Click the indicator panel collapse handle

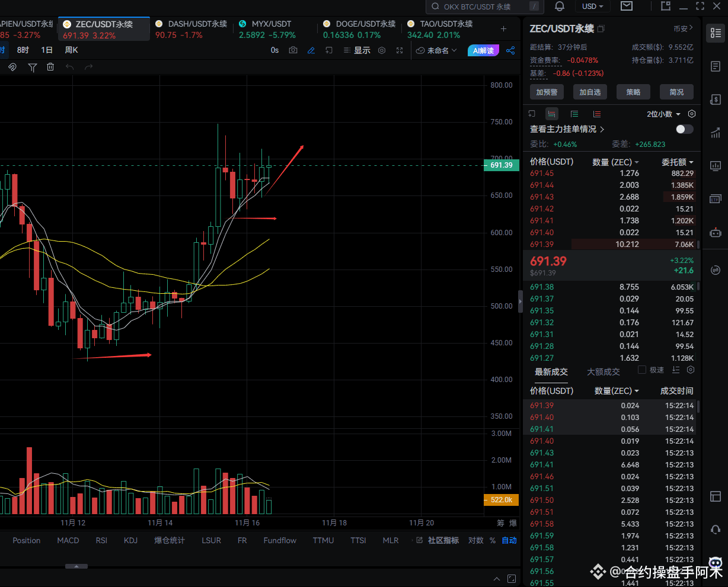click(76, 566)
